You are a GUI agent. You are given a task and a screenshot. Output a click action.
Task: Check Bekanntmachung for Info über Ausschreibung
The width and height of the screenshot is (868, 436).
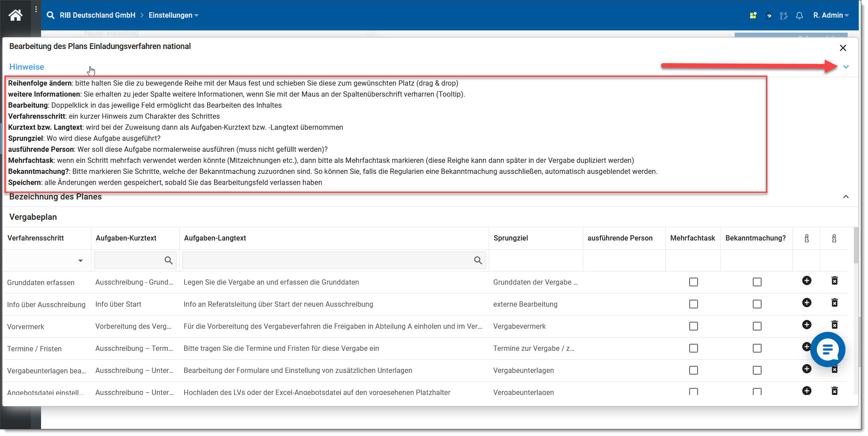pos(757,304)
